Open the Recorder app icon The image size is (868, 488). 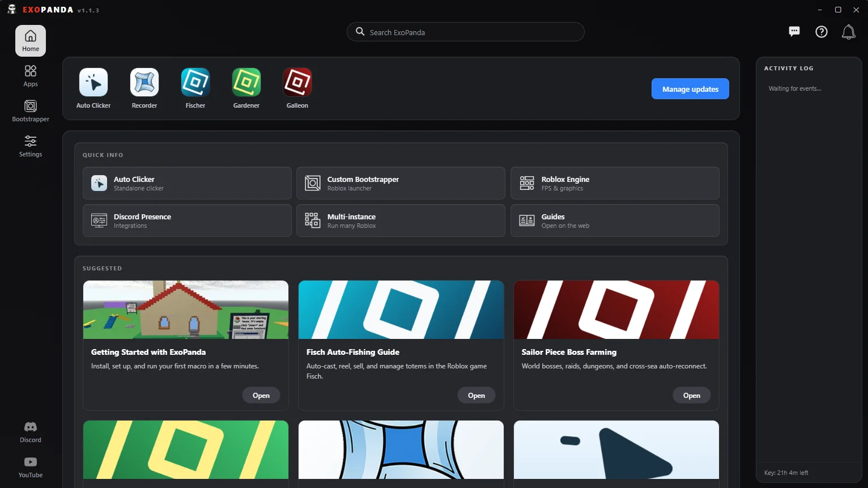click(144, 83)
